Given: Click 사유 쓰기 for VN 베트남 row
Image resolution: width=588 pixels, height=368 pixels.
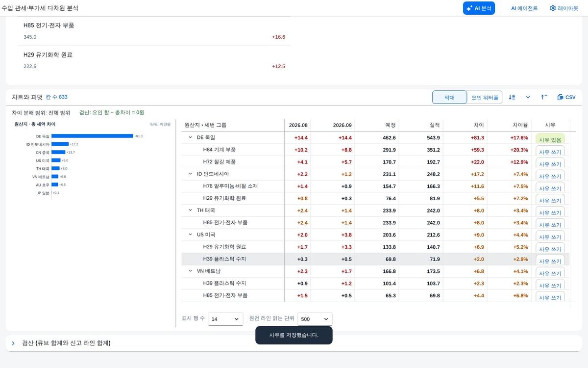Looking at the screenshot, I should point(550,272).
